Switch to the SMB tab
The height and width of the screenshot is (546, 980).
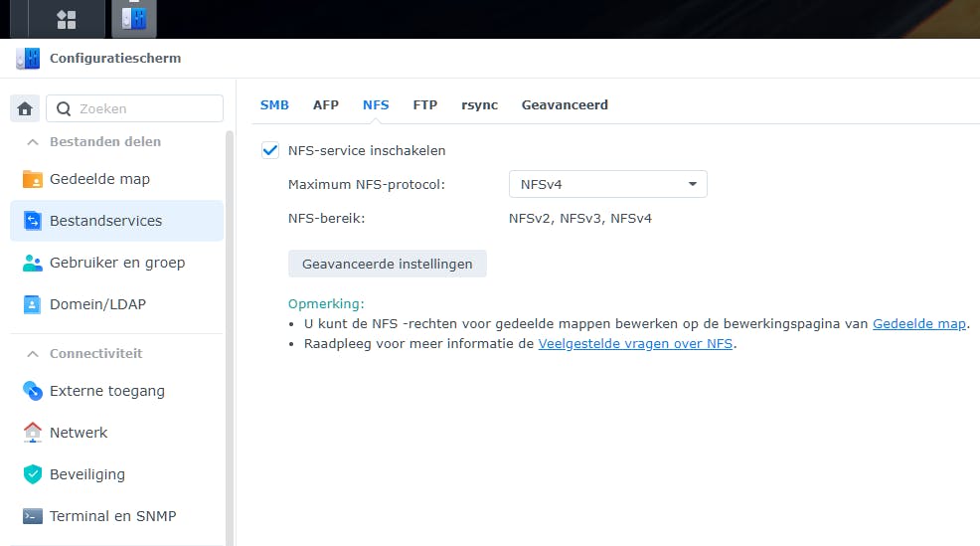[274, 104]
